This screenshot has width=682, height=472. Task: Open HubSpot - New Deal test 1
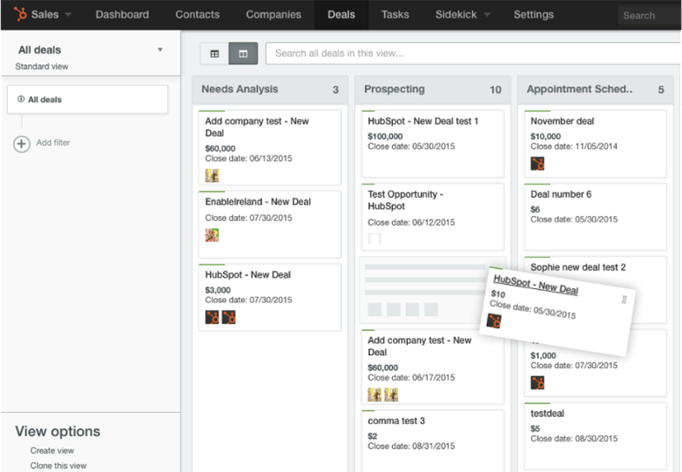pyautogui.click(x=423, y=121)
